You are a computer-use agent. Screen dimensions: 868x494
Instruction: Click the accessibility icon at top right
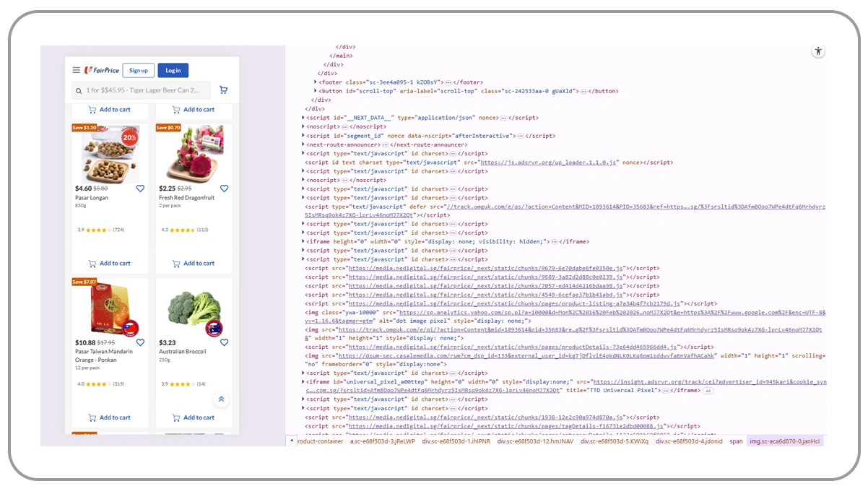[x=817, y=51]
